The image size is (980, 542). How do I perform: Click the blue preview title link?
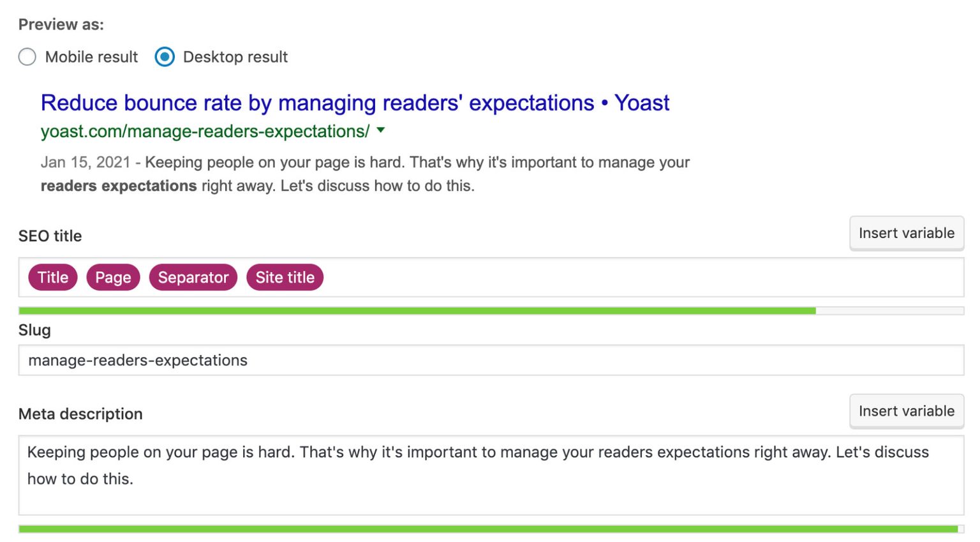point(355,103)
